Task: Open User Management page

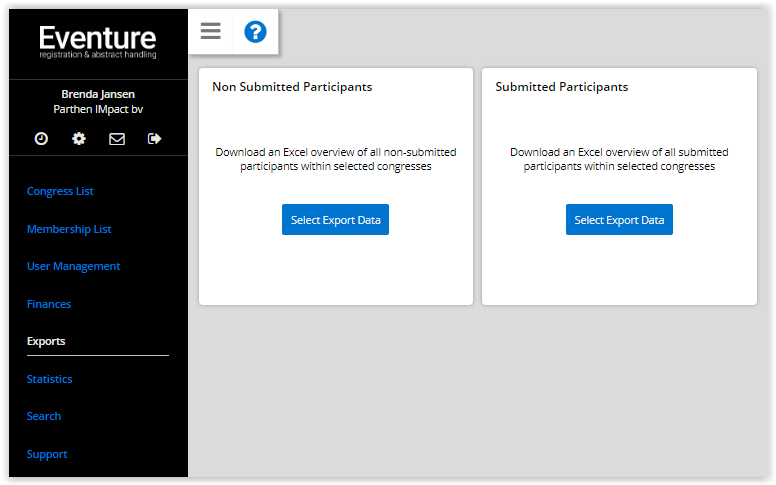Action: click(73, 266)
